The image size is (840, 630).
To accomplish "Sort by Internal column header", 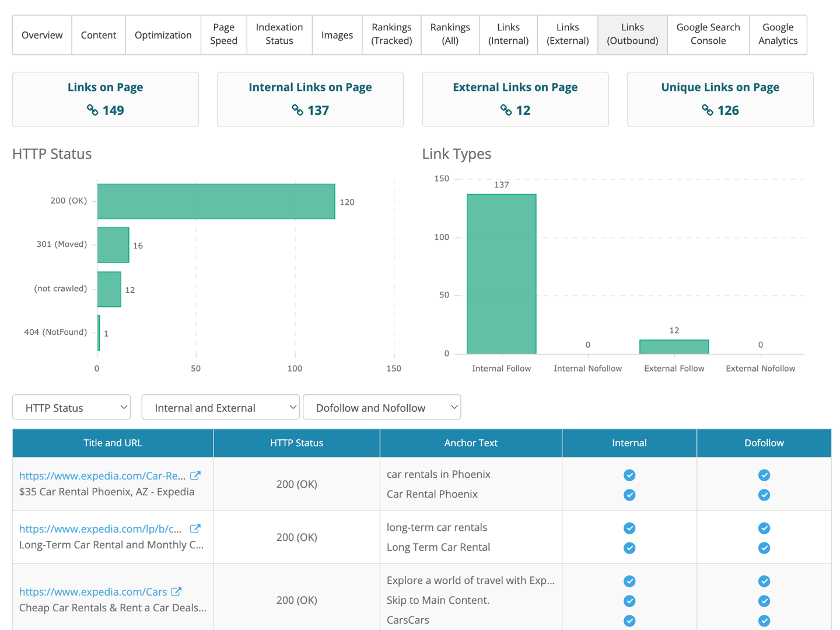I will click(629, 443).
